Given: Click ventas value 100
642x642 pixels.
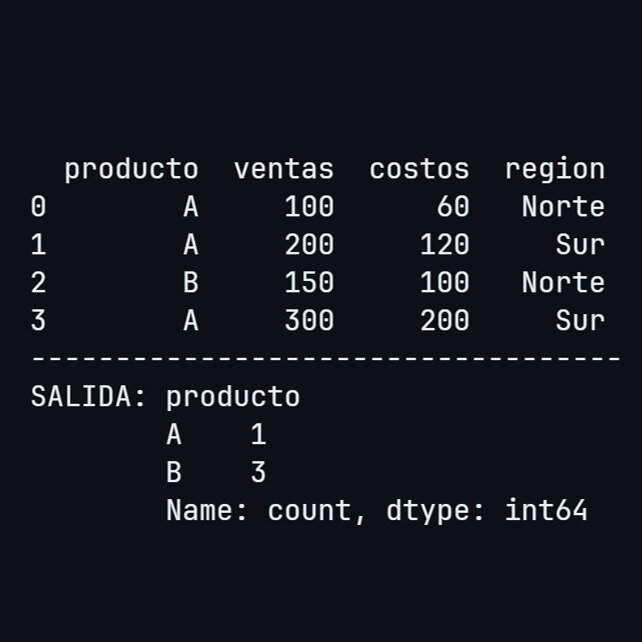Looking at the screenshot, I should click(x=309, y=206).
